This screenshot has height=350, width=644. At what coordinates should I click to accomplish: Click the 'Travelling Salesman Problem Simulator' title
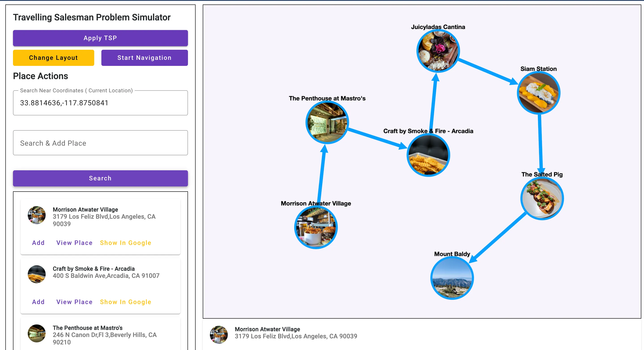coord(92,17)
